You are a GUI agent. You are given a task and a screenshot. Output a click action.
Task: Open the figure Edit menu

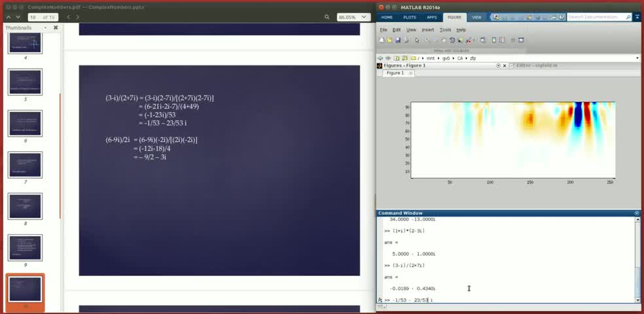pyautogui.click(x=397, y=29)
